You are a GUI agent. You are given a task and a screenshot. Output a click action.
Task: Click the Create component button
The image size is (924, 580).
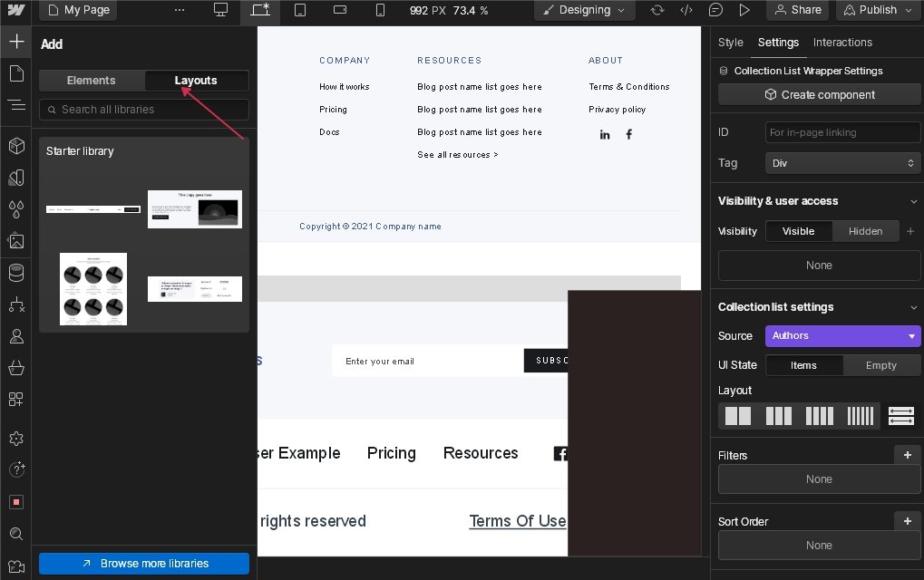coord(819,94)
